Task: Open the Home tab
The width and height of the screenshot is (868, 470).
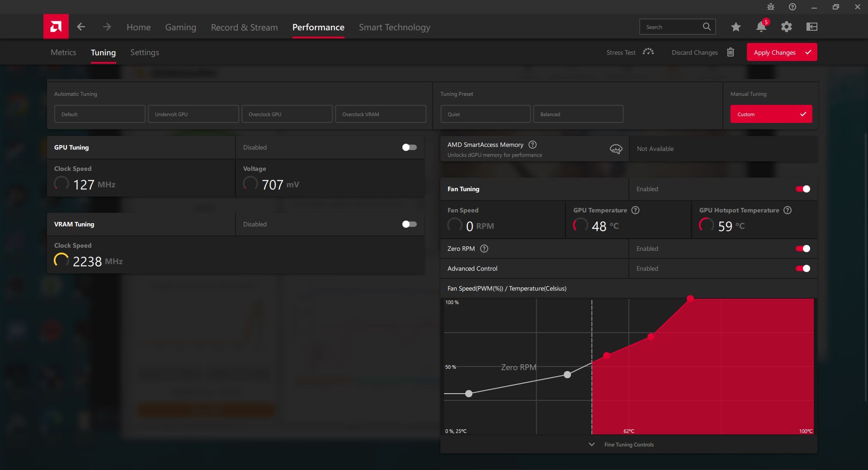Action: point(139,27)
